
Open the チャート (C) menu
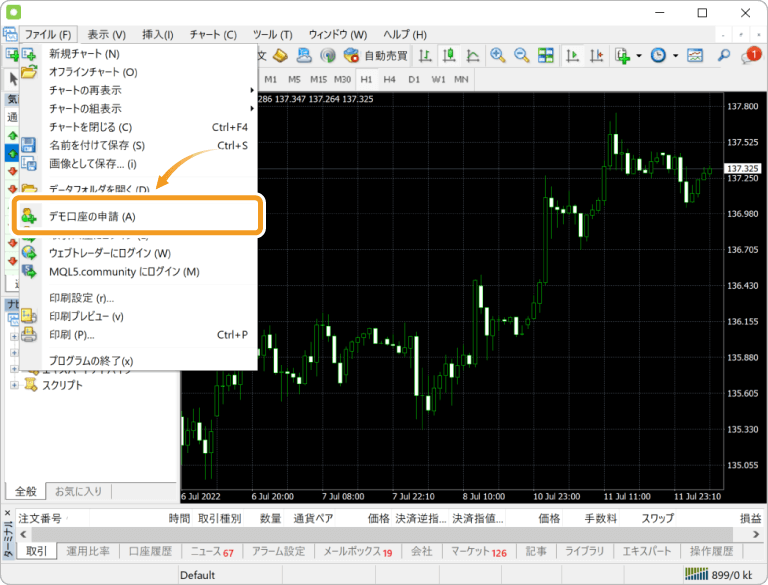coord(213,35)
